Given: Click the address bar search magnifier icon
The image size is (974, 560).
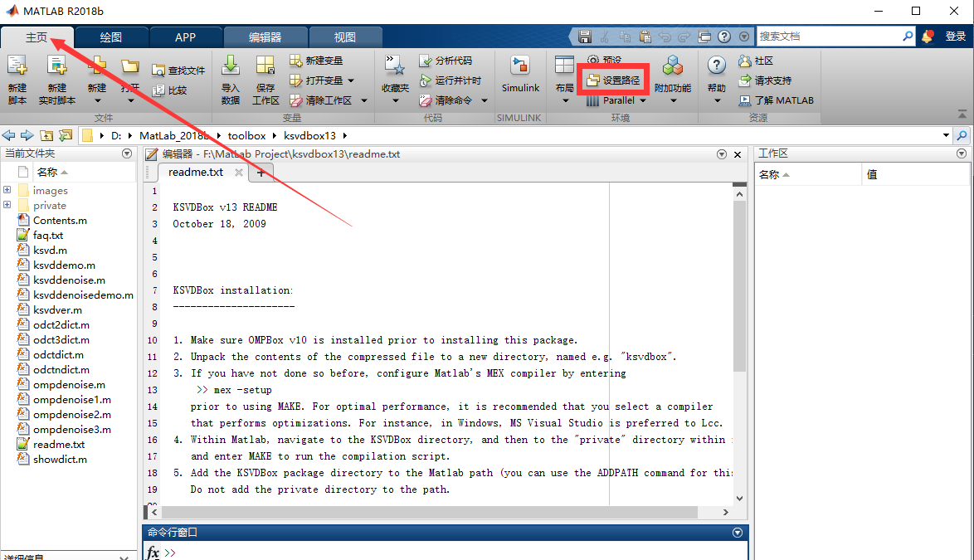Looking at the screenshot, I should 962,135.
